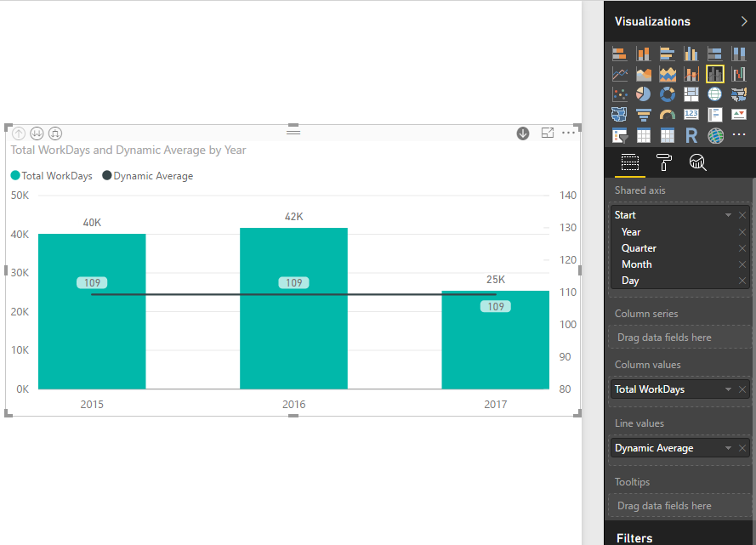Remove the Start hierarchy from Shared axis
Screen dimensions: 756x545
pos(742,215)
